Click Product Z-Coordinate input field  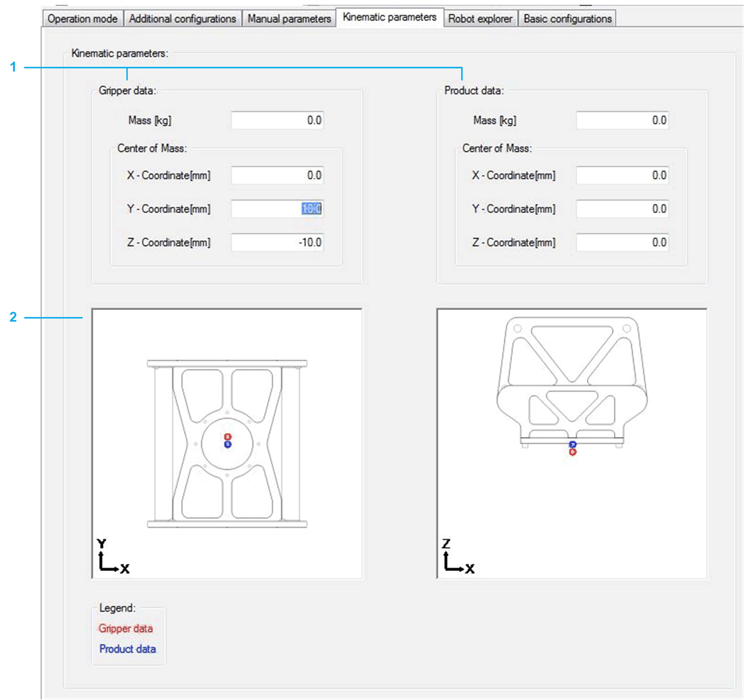622,242
